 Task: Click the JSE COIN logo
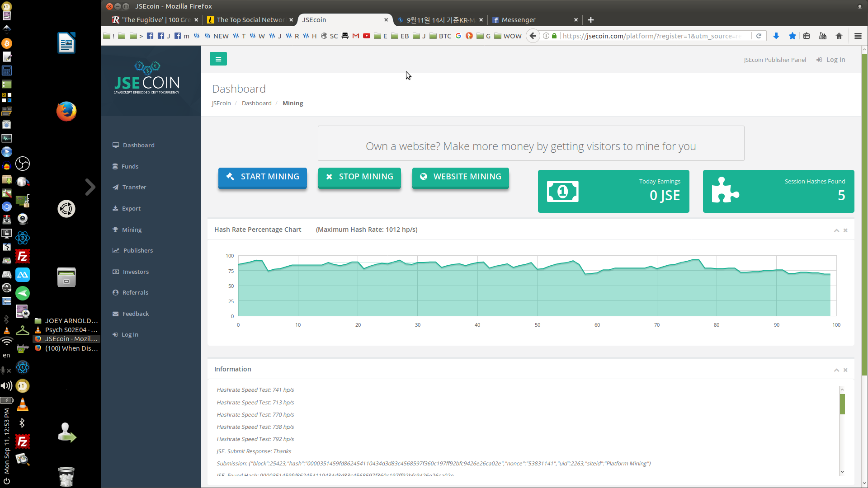coord(147,78)
